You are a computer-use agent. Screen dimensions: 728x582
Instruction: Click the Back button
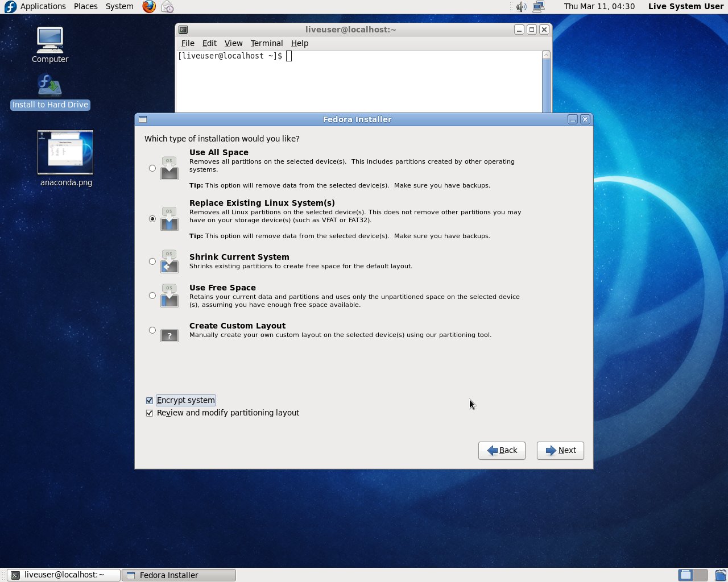[x=502, y=451]
